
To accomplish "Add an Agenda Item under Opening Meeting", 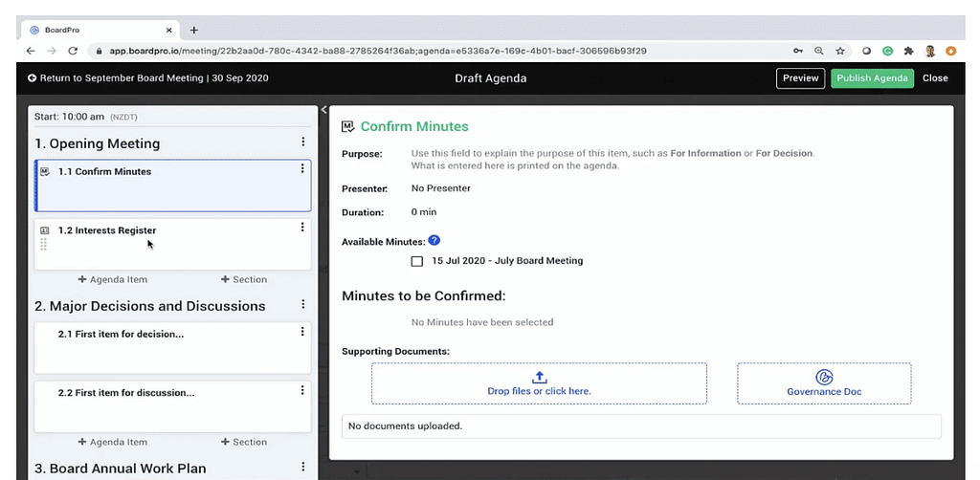I will click(113, 279).
